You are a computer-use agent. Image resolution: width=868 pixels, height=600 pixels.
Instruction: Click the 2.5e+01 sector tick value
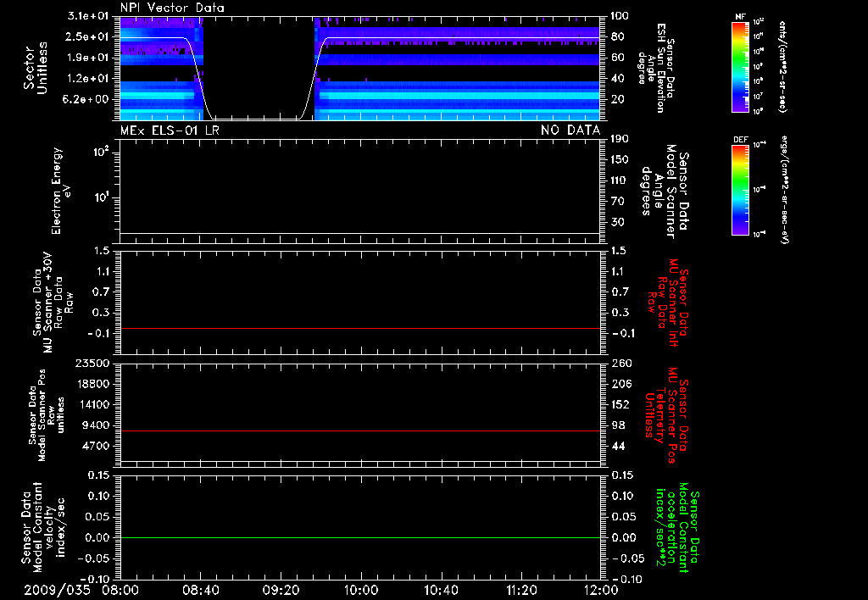click(x=87, y=36)
